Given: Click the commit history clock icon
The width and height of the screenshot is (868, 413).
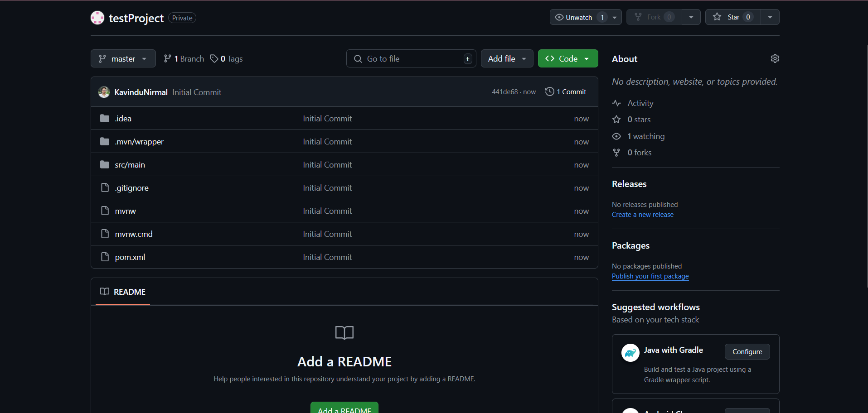Looking at the screenshot, I should click(549, 91).
